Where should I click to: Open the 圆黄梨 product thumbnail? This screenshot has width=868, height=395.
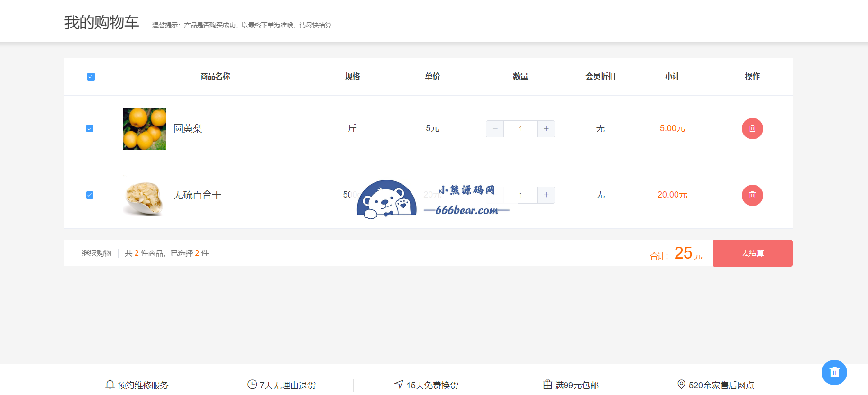pos(145,129)
